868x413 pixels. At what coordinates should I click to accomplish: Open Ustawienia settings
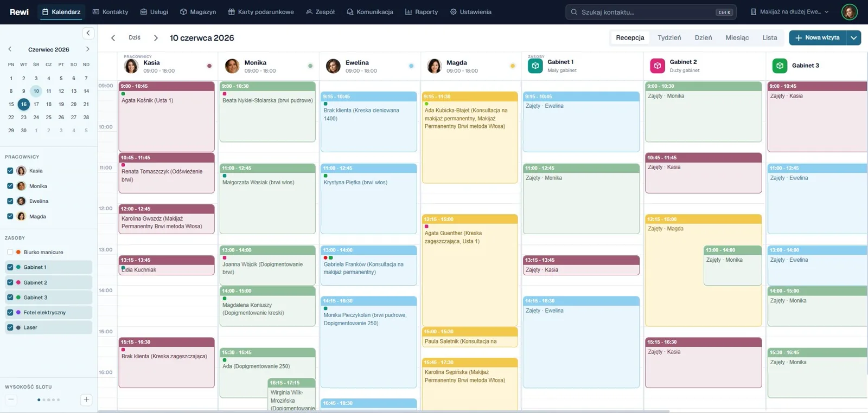470,12
